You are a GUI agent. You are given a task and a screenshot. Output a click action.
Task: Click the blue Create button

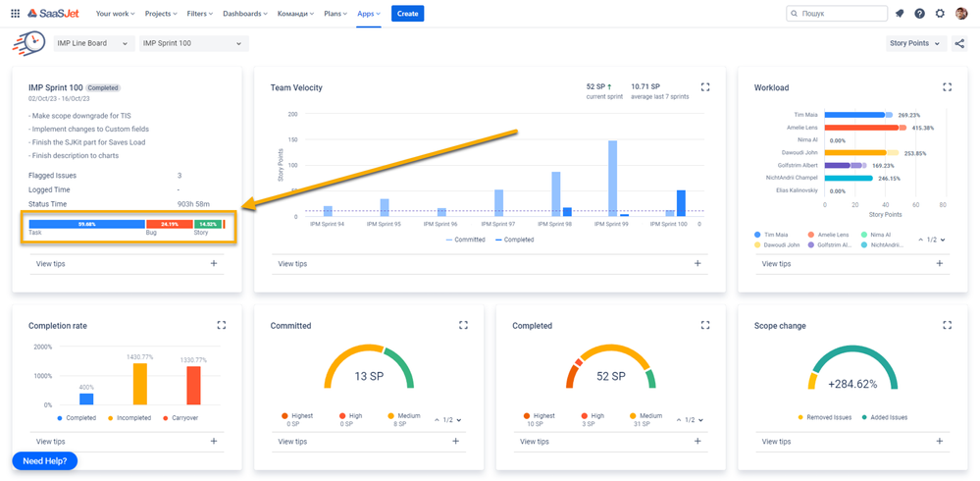pos(407,13)
